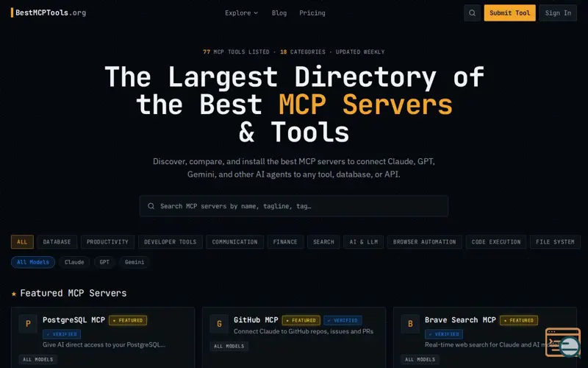The height and width of the screenshot is (368, 588).
Task: Click the Brave Search MCP letter B icon
Action: click(410, 323)
